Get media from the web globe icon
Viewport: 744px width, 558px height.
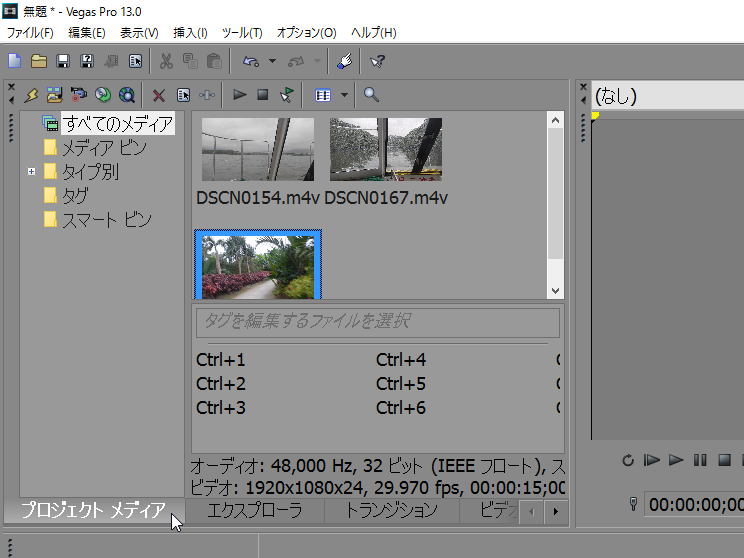tap(127, 95)
